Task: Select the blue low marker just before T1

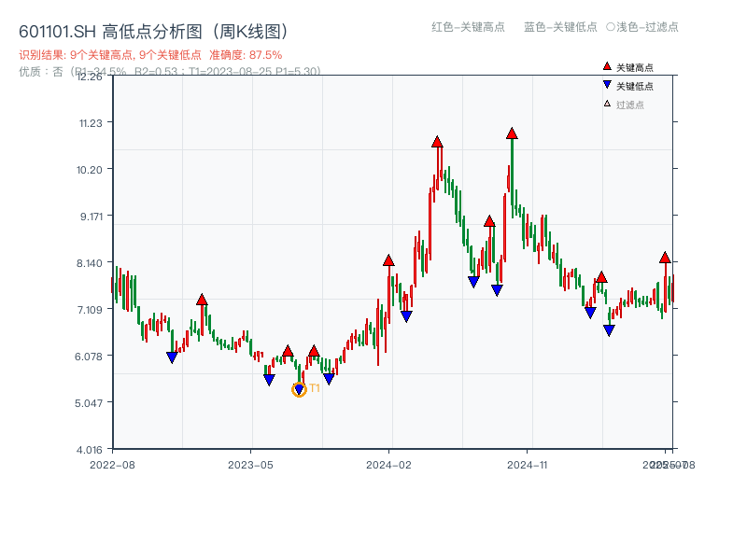Action: click(x=269, y=380)
